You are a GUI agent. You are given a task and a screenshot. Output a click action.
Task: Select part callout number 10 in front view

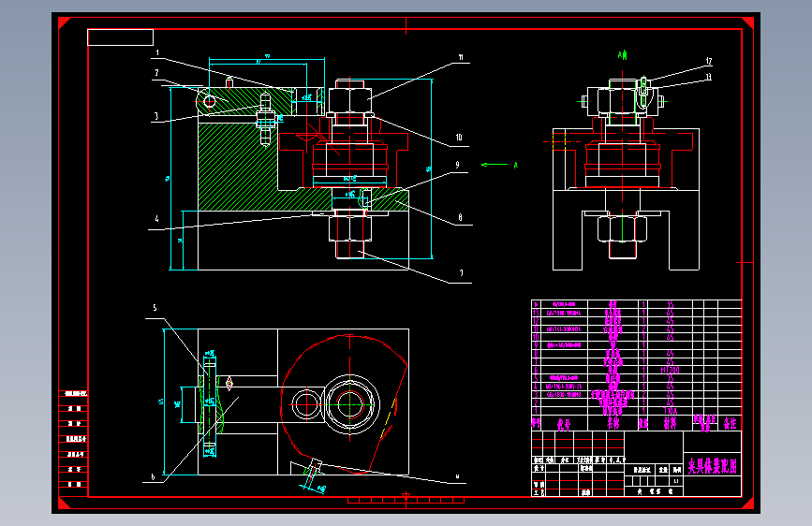[x=459, y=138]
